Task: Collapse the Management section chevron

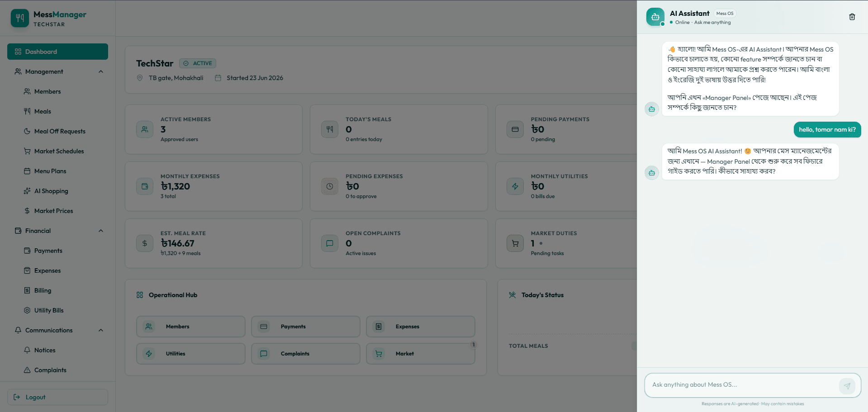Action: coord(101,71)
